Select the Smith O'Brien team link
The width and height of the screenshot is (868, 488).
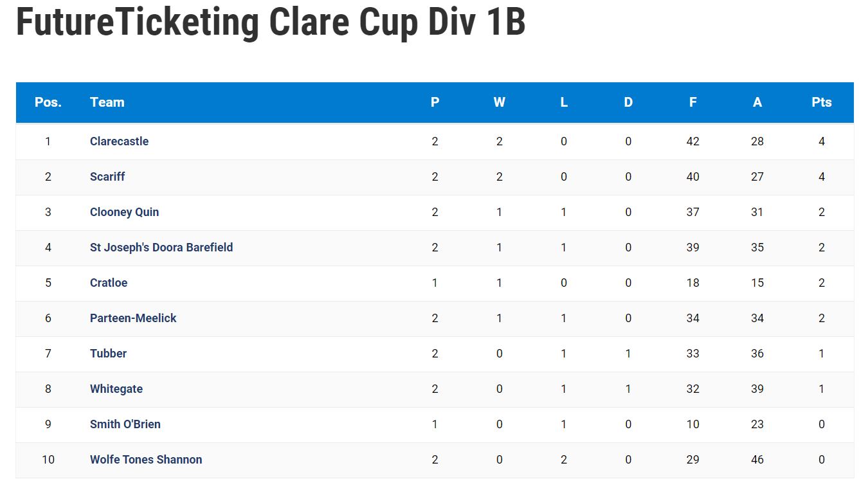click(x=125, y=424)
